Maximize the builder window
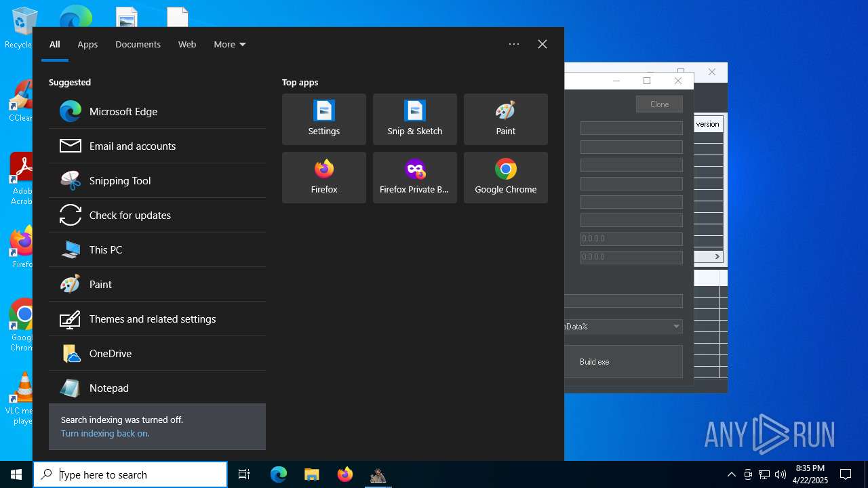Image resolution: width=868 pixels, height=488 pixels. click(647, 81)
